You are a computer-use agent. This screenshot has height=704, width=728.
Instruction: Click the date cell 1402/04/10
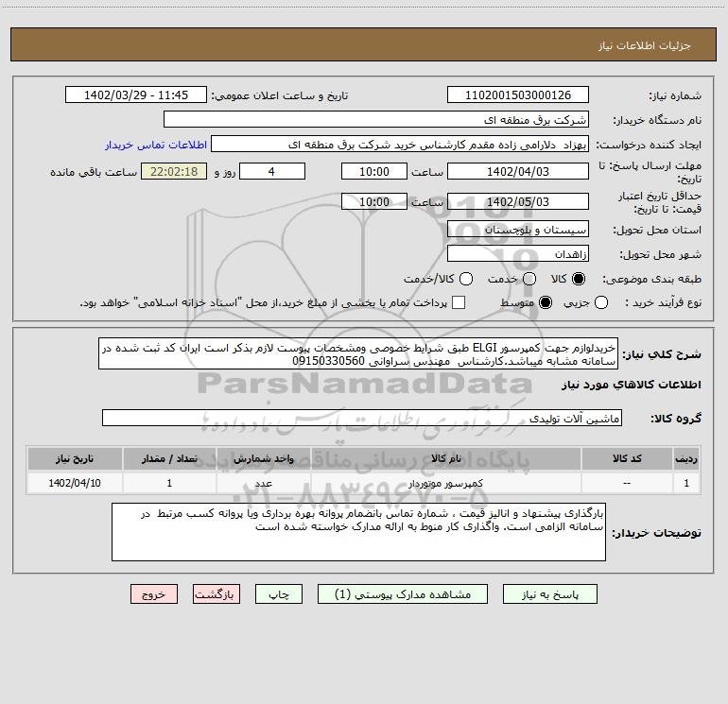(75, 483)
